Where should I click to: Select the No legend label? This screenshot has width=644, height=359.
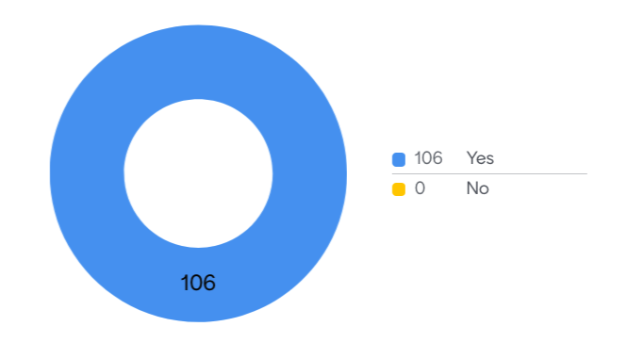(477, 188)
